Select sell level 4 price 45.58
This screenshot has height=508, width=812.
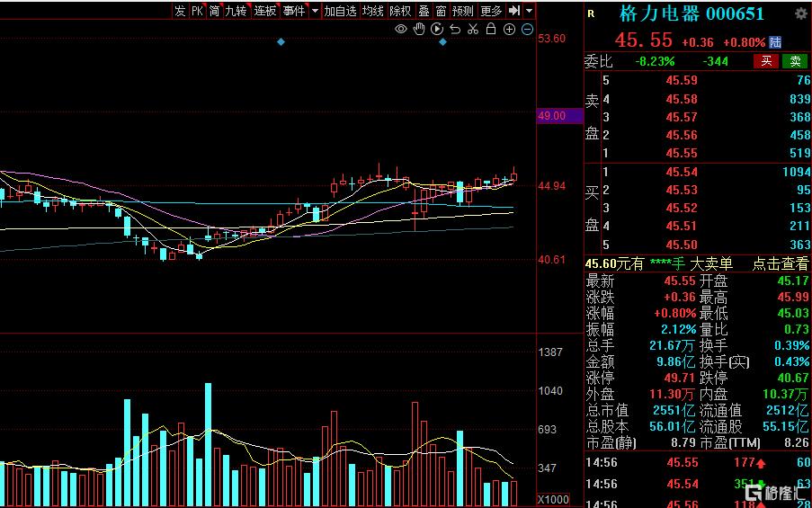(x=682, y=99)
